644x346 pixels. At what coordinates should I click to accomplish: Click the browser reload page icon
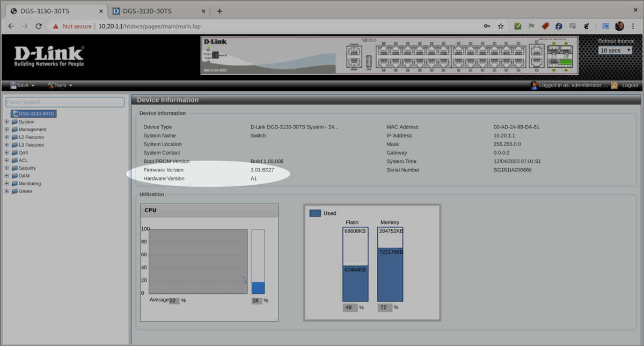pyautogui.click(x=39, y=26)
